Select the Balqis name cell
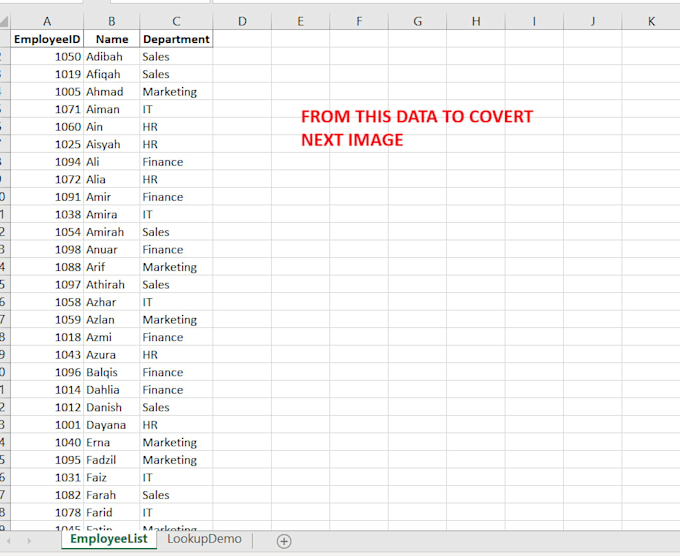The width and height of the screenshot is (680, 556). 111,372
